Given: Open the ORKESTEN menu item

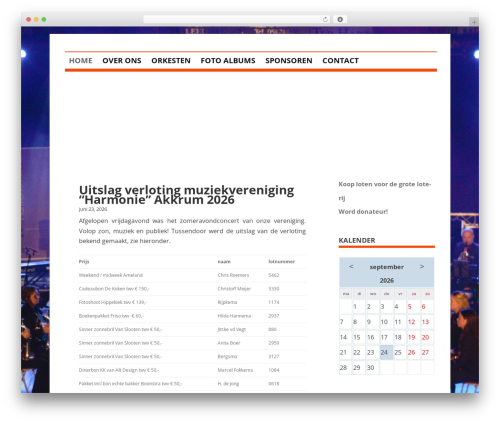Looking at the screenshot, I should tap(171, 61).
